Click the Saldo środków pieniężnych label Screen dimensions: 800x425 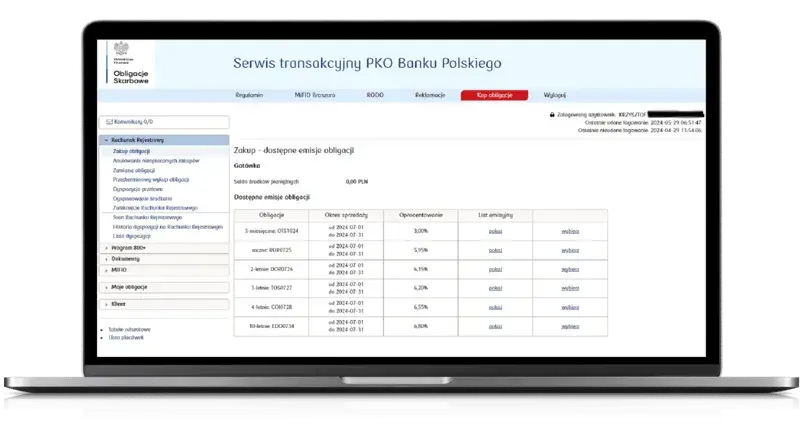point(266,182)
